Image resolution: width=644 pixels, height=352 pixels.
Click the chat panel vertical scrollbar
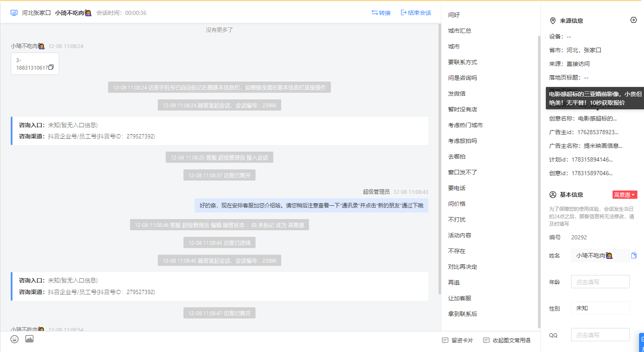[439, 159]
